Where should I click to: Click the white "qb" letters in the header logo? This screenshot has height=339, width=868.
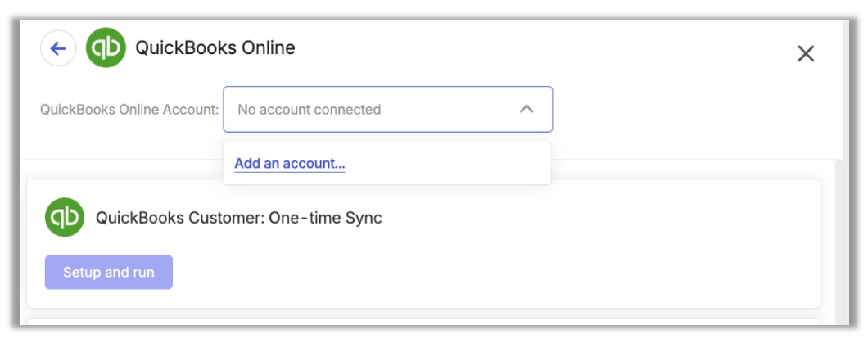click(x=106, y=49)
